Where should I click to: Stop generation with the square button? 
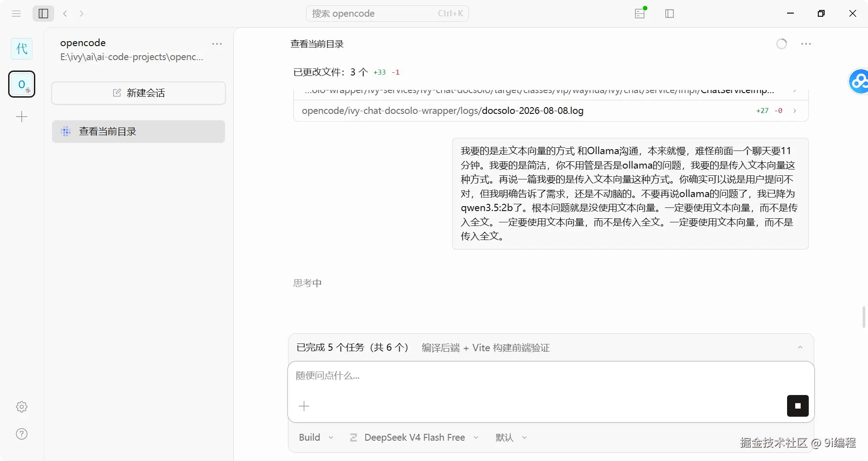[798, 406]
